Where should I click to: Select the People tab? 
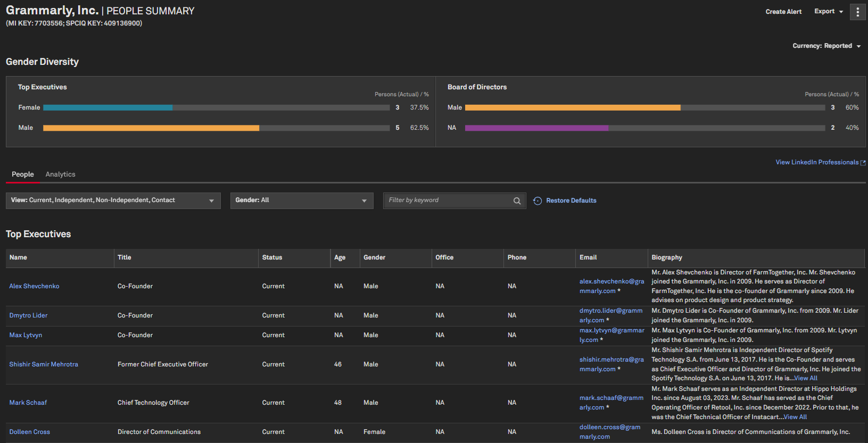[23, 174]
